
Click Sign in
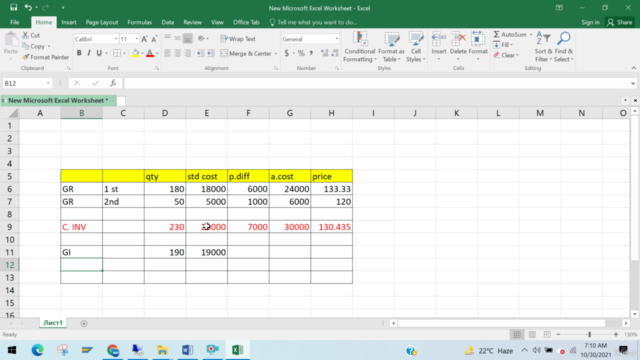[590, 22]
